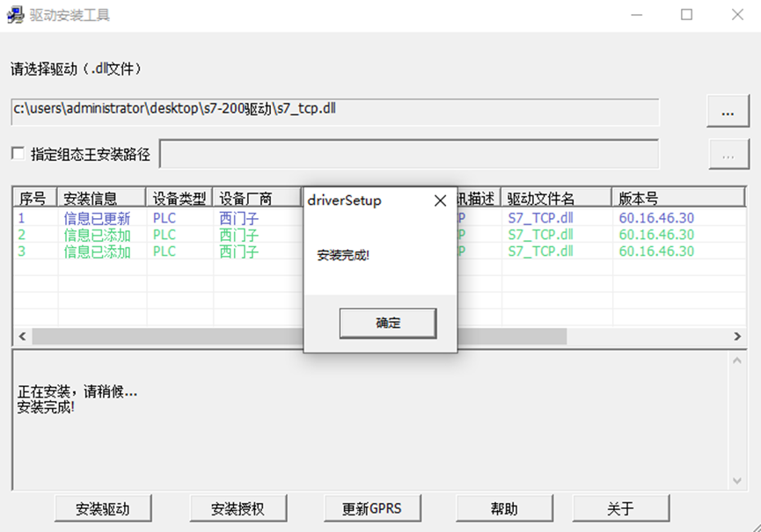Viewport: 761px width, 532px height.
Task: Maximize the 驱动安装工具 window
Action: coord(686,15)
